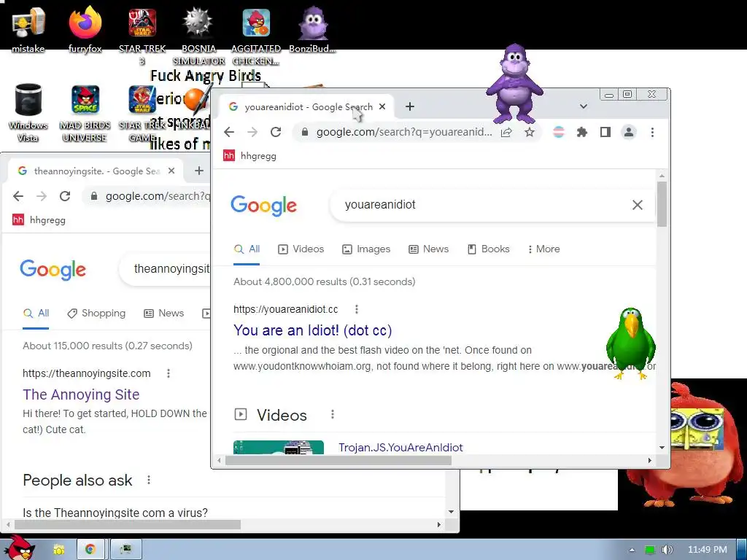747x560 pixels.
Task: Click the front window address bar URL
Action: (x=404, y=132)
